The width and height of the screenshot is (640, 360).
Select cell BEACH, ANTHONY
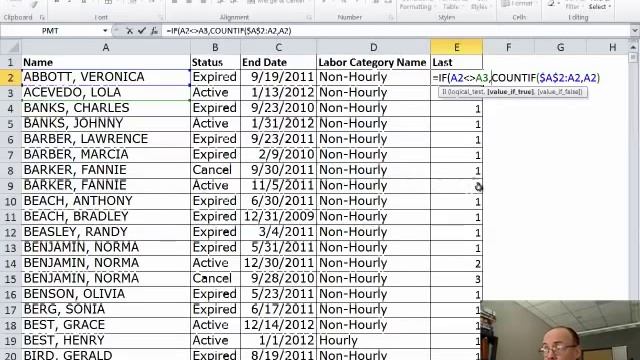click(106, 202)
